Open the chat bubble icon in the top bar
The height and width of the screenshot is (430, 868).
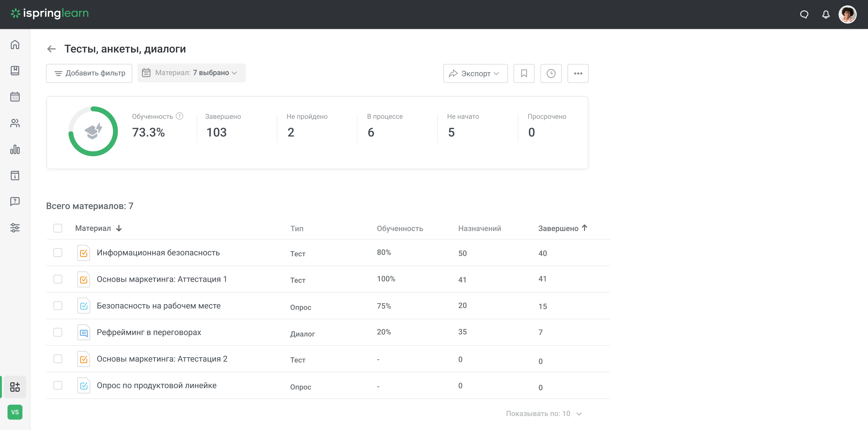pyautogui.click(x=804, y=14)
